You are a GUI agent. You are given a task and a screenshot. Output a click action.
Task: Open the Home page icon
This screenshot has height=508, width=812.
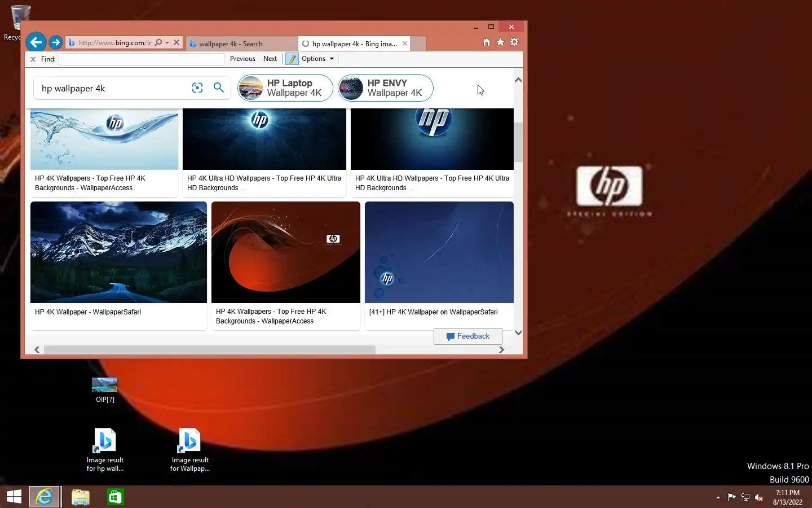pyautogui.click(x=487, y=42)
